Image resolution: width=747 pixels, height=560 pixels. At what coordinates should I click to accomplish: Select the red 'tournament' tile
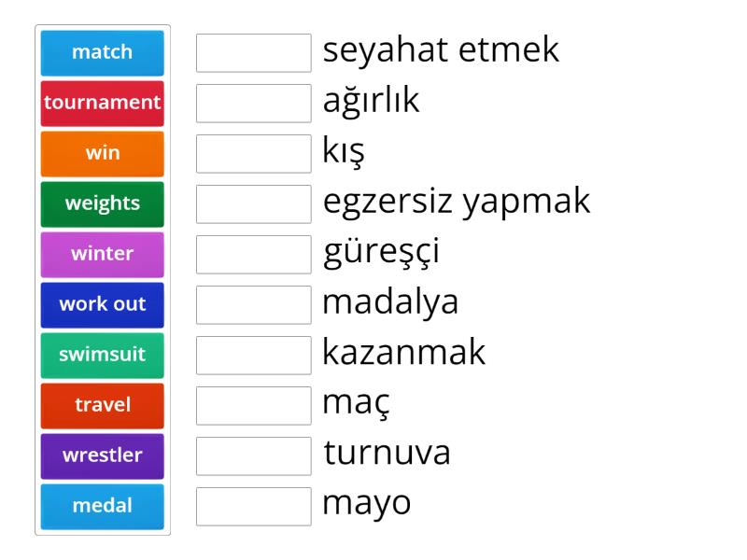[x=103, y=103]
